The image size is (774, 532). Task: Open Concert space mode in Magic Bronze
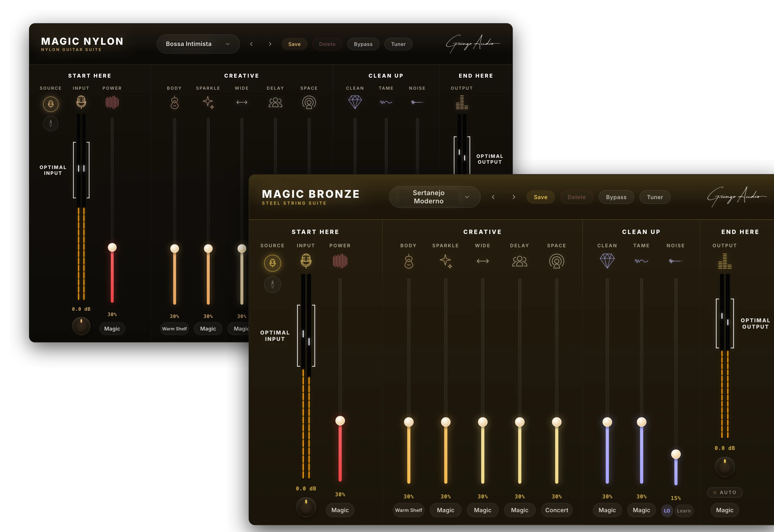557,510
